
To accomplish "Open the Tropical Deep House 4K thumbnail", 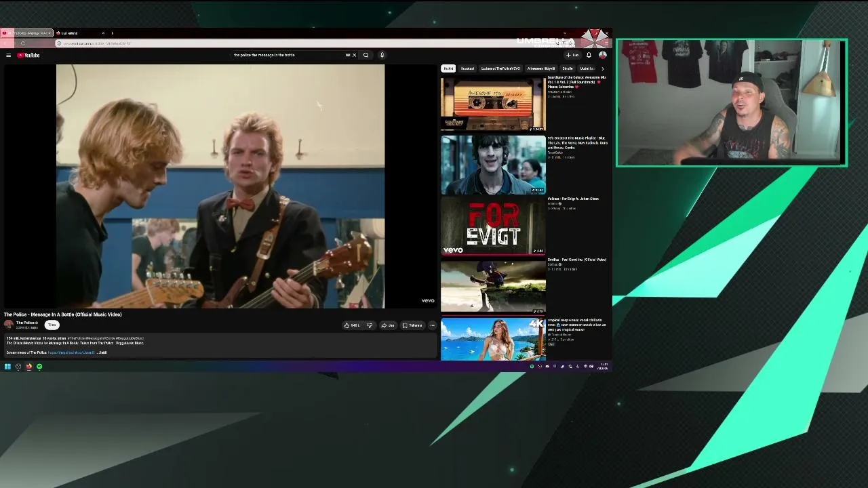I will pos(493,339).
